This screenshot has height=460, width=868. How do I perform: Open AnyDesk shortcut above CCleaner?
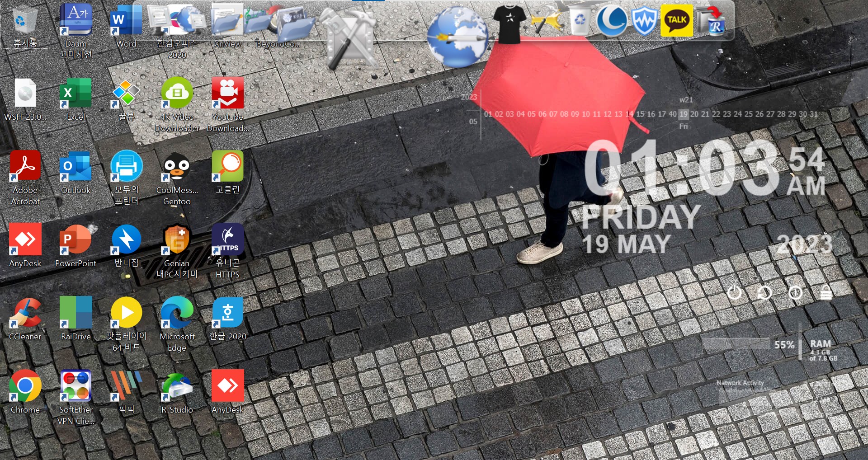coord(25,246)
